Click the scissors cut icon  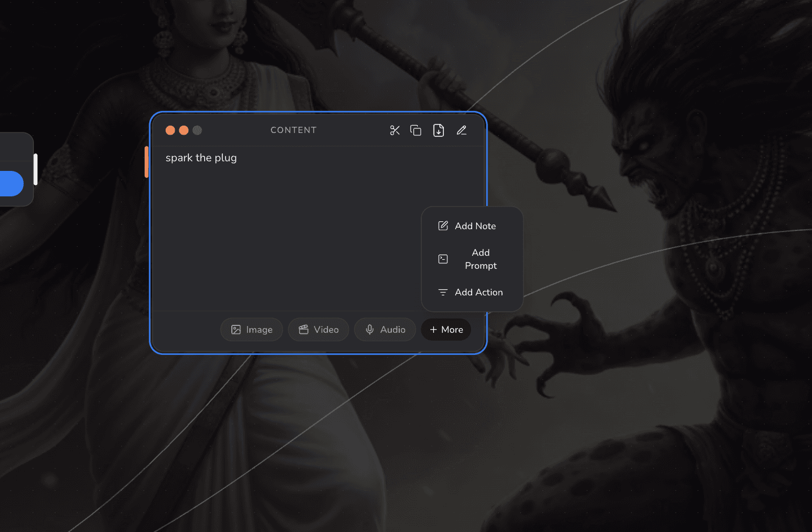pos(395,130)
